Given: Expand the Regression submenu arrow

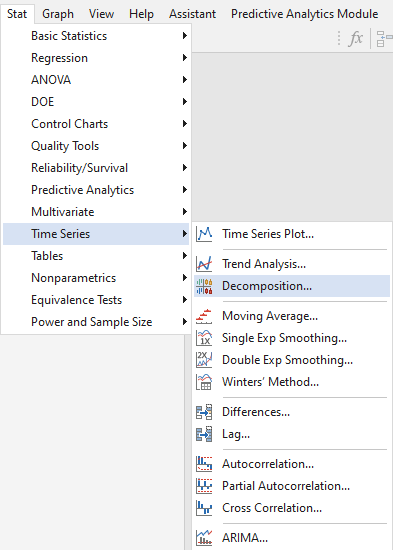Looking at the screenshot, I should pyautogui.click(x=185, y=58).
